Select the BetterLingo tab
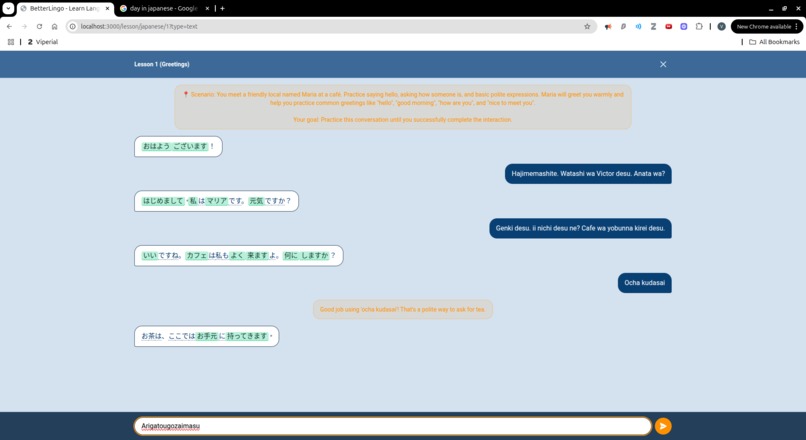 [64, 9]
